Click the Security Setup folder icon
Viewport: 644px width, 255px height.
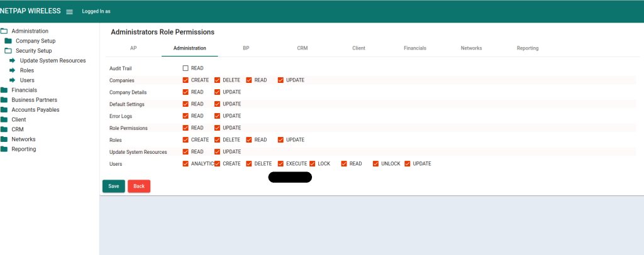point(8,51)
